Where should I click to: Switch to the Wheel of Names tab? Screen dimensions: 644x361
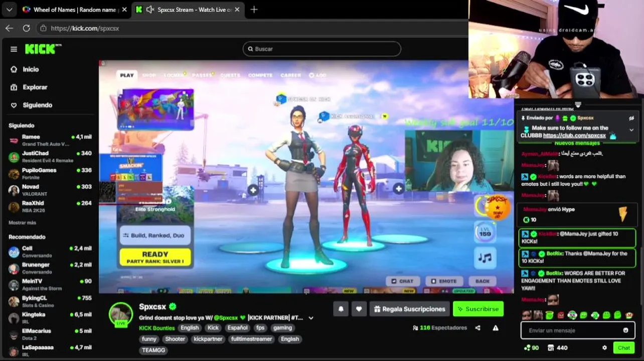[x=73, y=10]
